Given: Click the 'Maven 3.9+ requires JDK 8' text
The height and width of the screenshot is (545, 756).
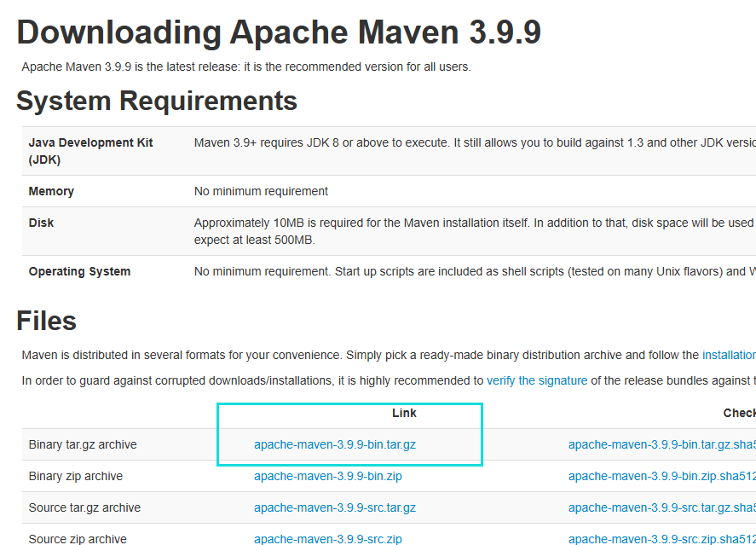Looking at the screenshot, I should pos(475,142).
